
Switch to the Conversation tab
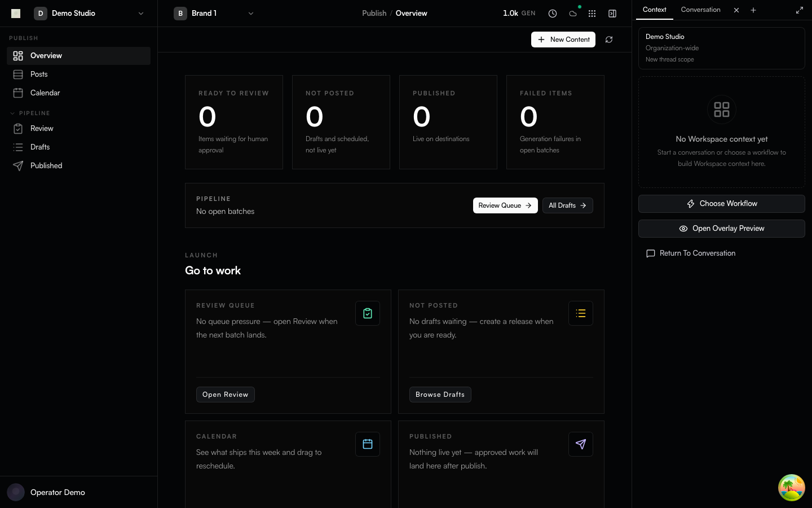[700, 10]
